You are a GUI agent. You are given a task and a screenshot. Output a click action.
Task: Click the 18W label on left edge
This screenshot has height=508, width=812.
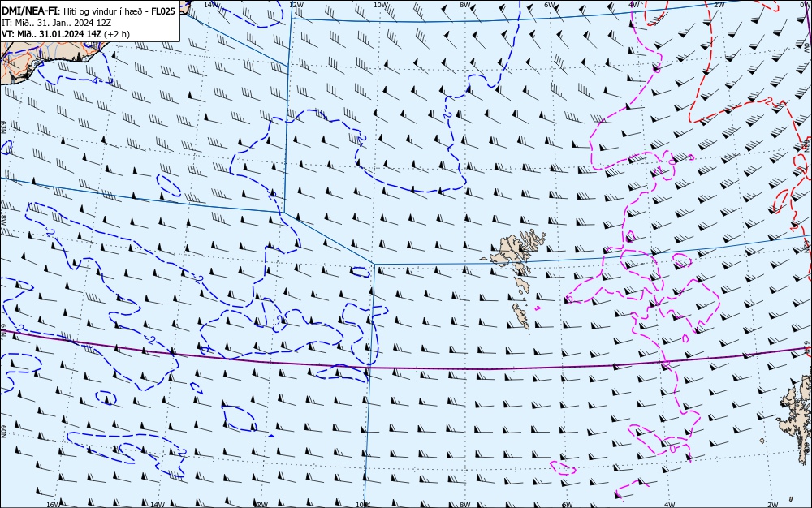3,217
